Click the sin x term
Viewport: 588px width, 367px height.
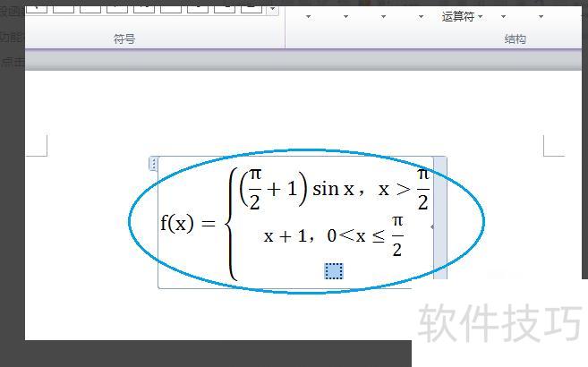333,189
